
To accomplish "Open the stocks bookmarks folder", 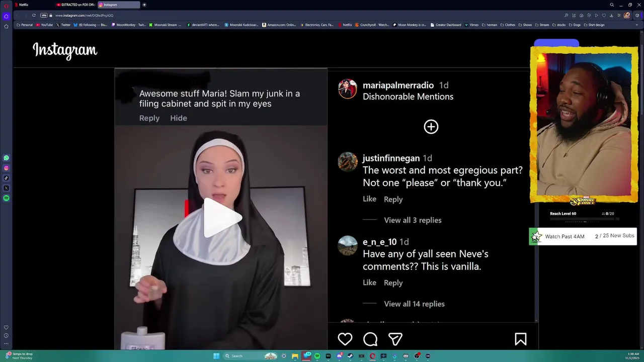I will pyautogui.click(x=559, y=25).
